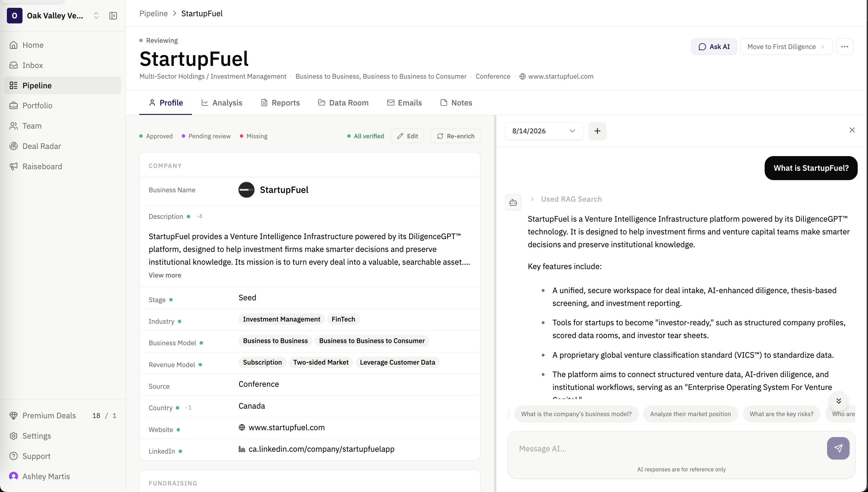
Task: Open the Notes tab
Action: [x=456, y=103]
